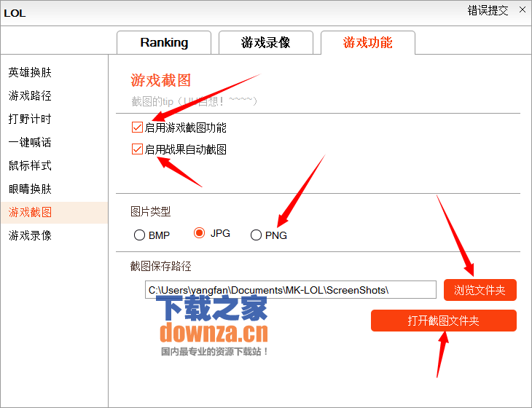Open 一键喊话 sidebar item

click(x=30, y=143)
